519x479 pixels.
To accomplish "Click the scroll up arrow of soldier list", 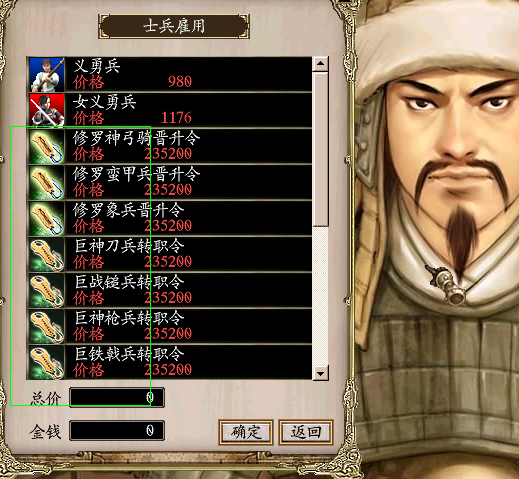I will (x=321, y=64).
